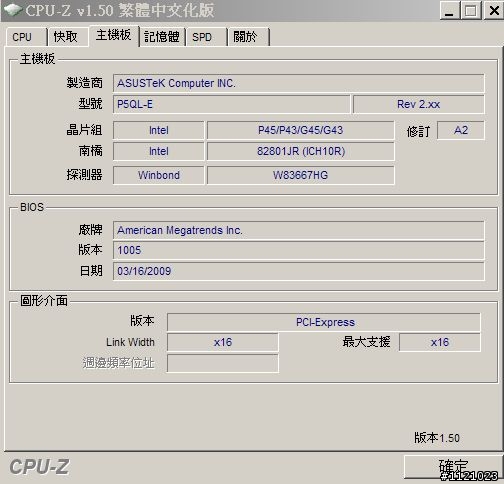Minimize the CPU-Z window

pyautogui.click(x=449, y=10)
